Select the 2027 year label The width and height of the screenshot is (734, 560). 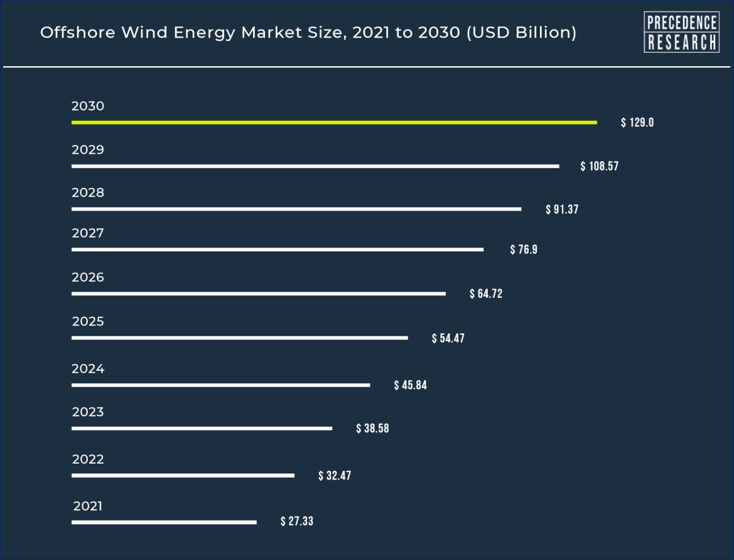click(88, 233)
